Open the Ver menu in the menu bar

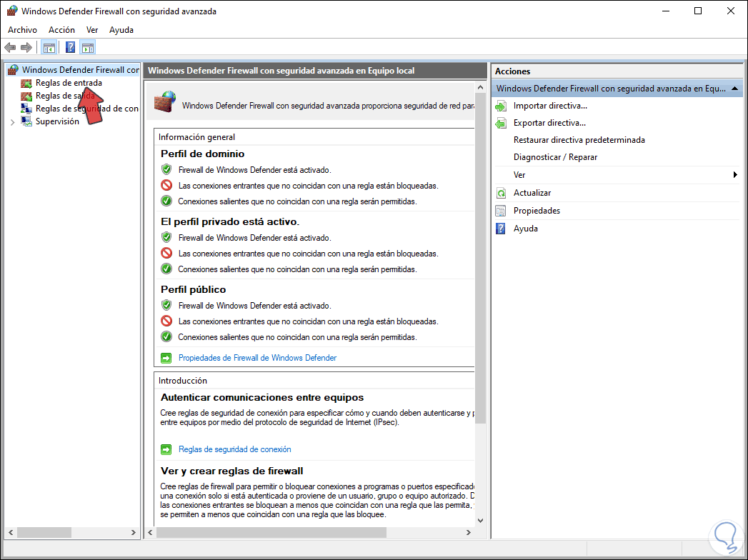[92, 30]
